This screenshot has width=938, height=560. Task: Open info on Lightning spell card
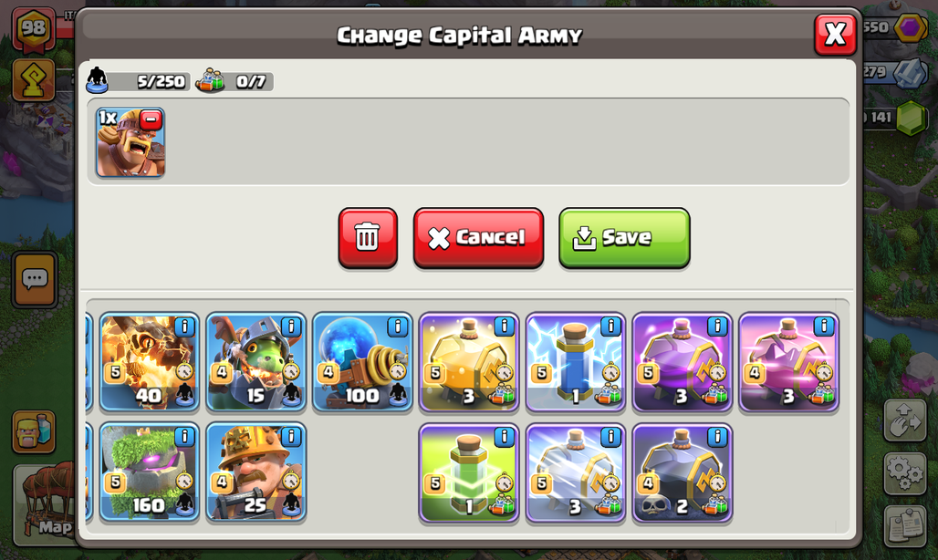tap(610, 327)
